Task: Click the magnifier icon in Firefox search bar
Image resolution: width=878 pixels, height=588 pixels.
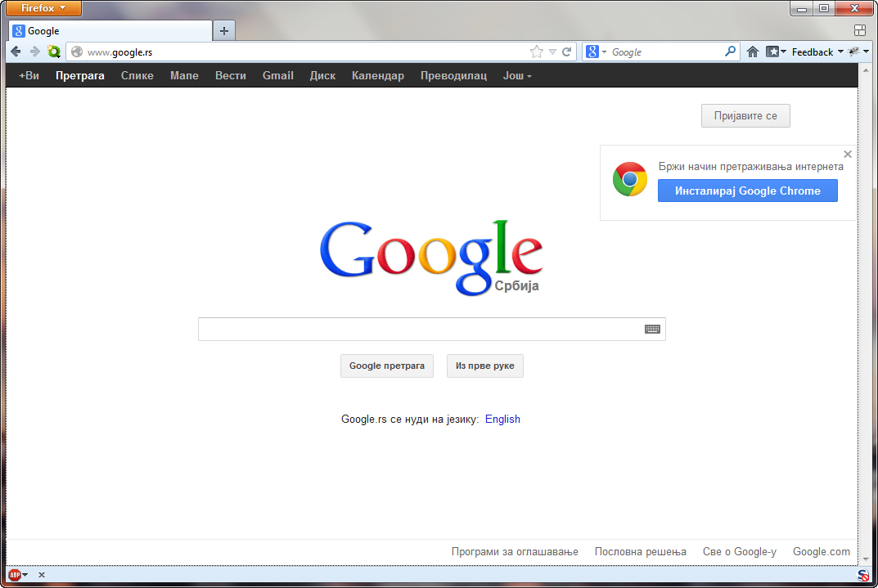Action: click(730, 52)
